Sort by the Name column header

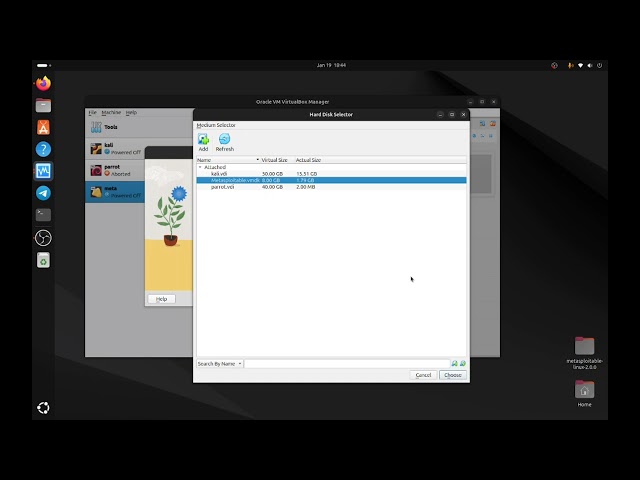(228, 160)
